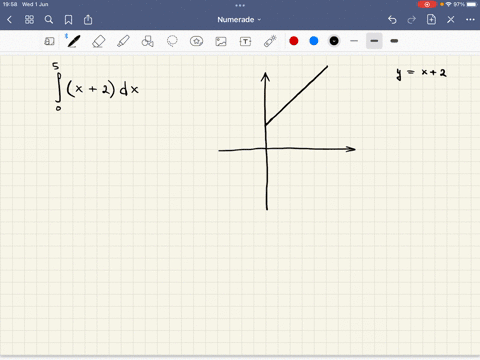This screenshot has height=360, width=480.
Task: Open the thumbnail grid view
Action: point(29,20)
